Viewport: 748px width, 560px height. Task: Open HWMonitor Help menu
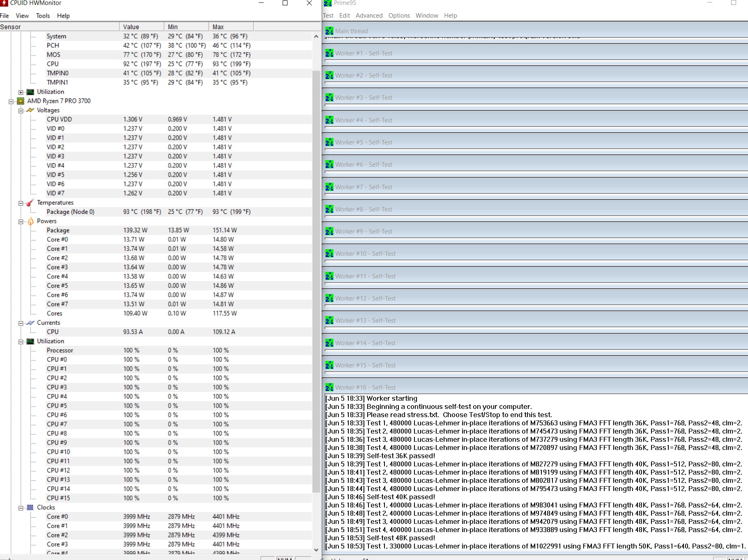pos(63,16)
